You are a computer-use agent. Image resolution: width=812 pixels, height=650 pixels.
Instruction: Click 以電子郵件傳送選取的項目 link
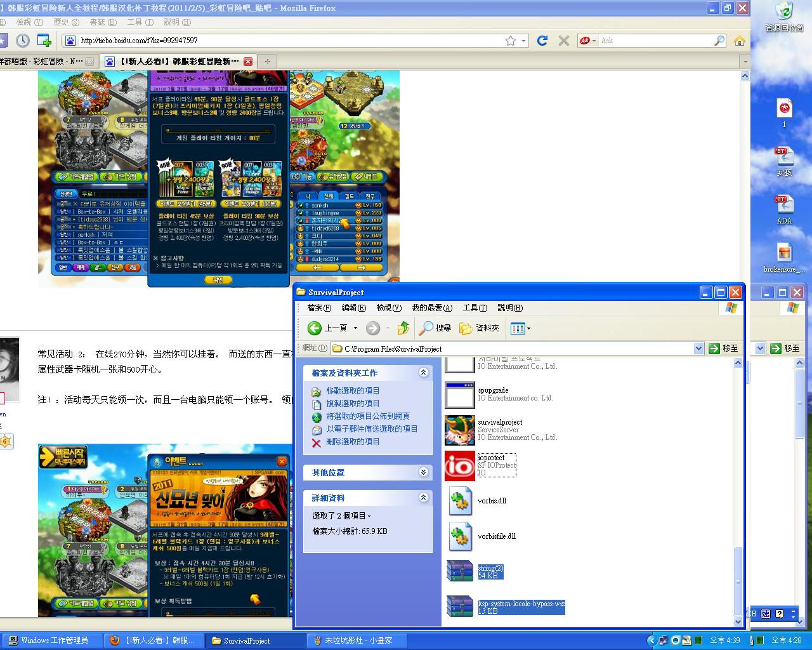pyautogui.click(x=372, y=429)
